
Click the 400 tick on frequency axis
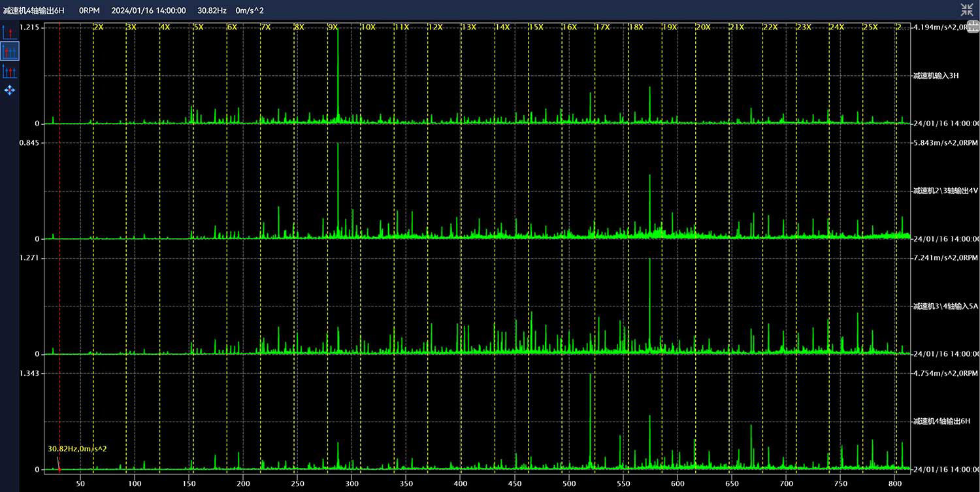point(461,484)
